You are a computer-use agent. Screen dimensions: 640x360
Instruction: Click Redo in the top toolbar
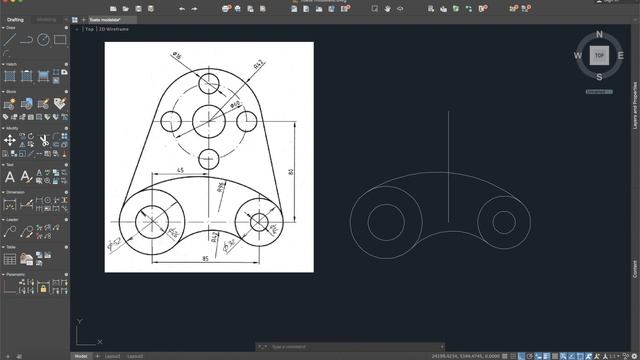(x=194, y=9)
